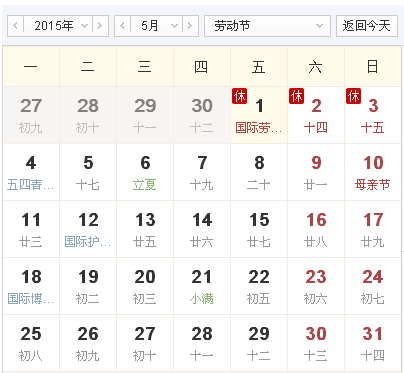This screenshot has width=404, height=373.
Task: Select greyed April 27 初九 date
Action: pos(31,115)
